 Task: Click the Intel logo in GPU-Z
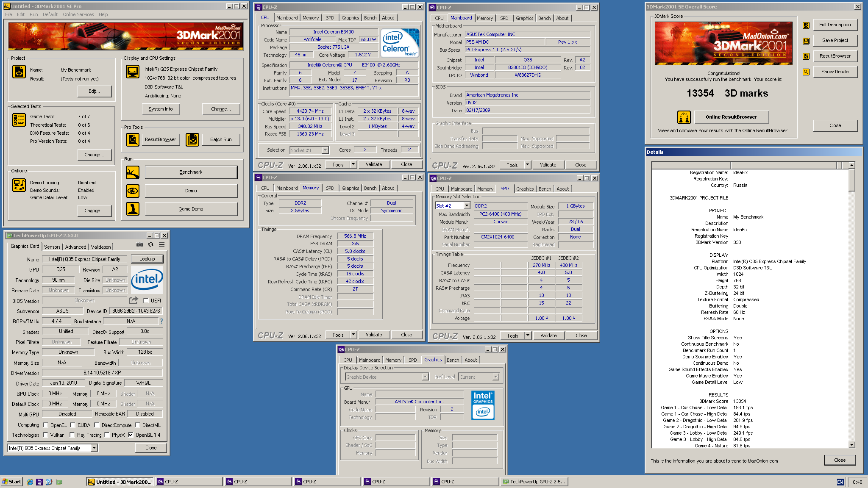[x=147, y=279]
